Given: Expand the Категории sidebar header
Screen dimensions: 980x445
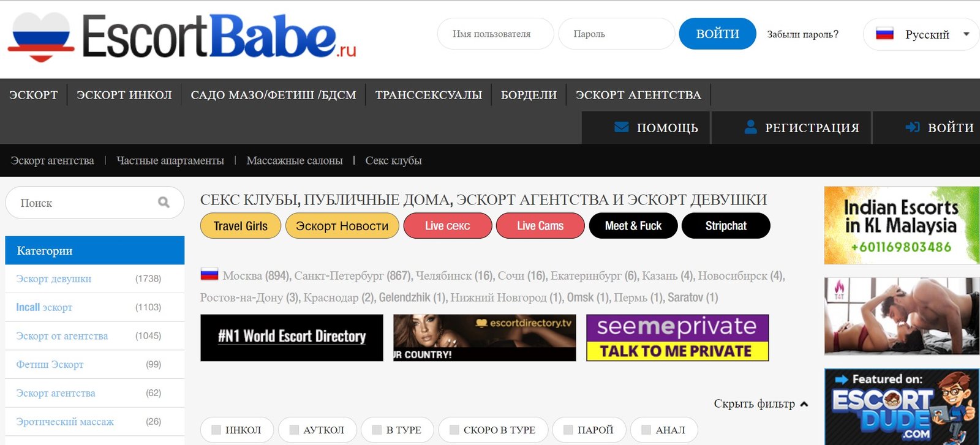Looking at the screenshot, I should pos(94,250).
